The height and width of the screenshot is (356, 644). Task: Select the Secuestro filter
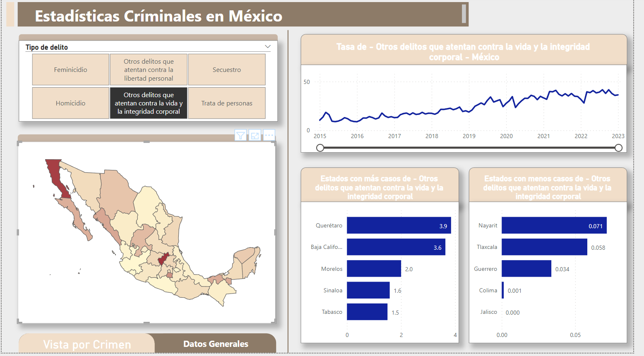click(x=227, y=69)
